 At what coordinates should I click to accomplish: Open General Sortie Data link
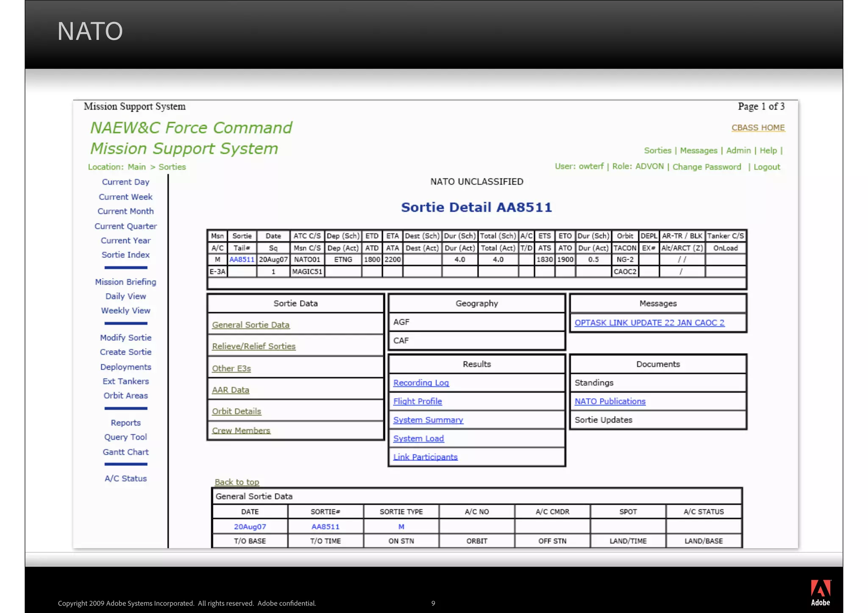(250, 325)
